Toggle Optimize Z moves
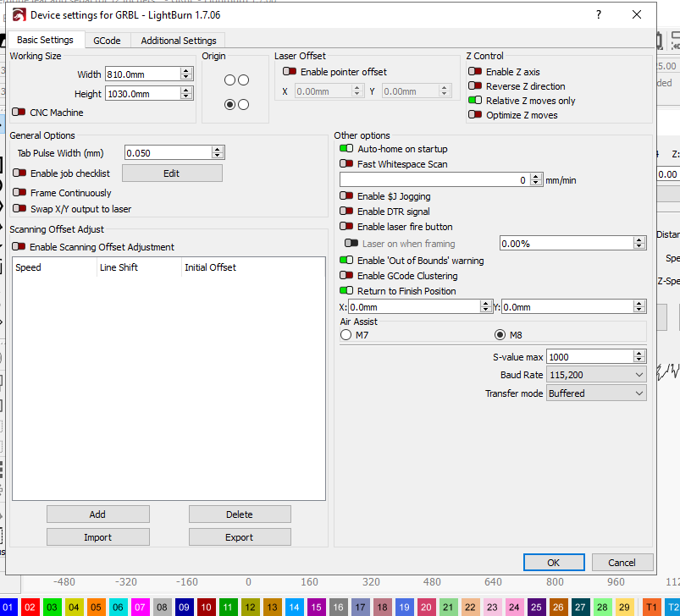 tap(475, 115)
